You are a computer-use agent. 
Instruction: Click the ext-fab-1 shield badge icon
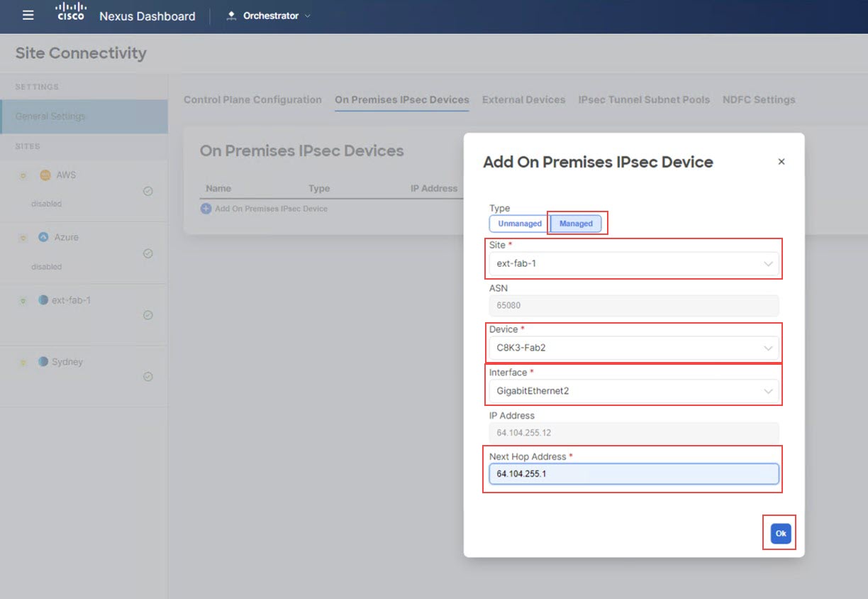coord(23,301)
